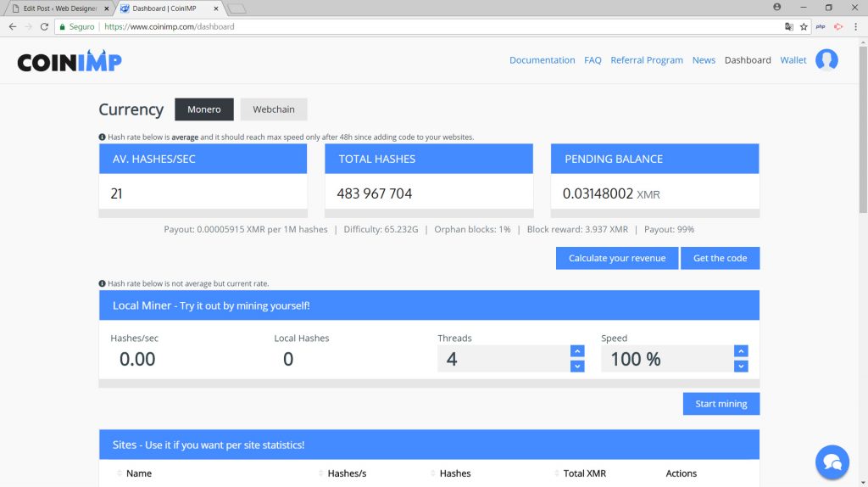Sort sites table by Hashes column
This screenshot has width=868, height=487.
click(454, 473)
